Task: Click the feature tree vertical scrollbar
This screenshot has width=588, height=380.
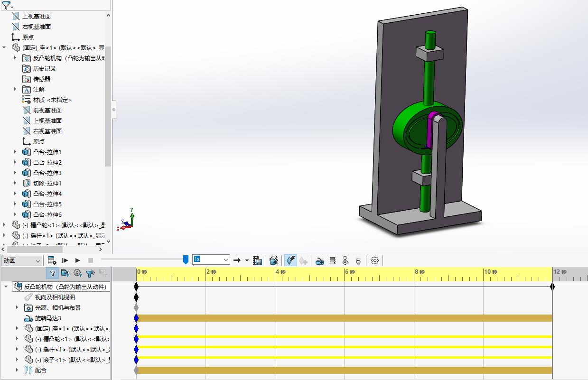Action: (108, 107)
